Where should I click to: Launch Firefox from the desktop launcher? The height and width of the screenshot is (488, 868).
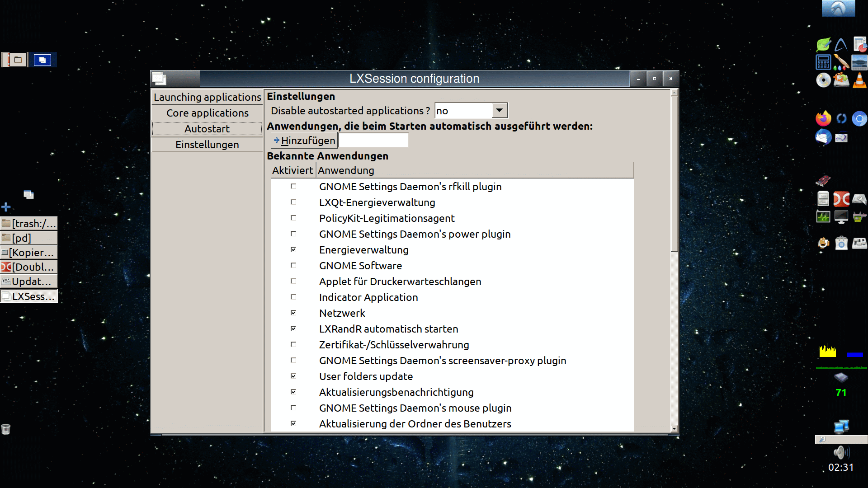coord(823,119)
